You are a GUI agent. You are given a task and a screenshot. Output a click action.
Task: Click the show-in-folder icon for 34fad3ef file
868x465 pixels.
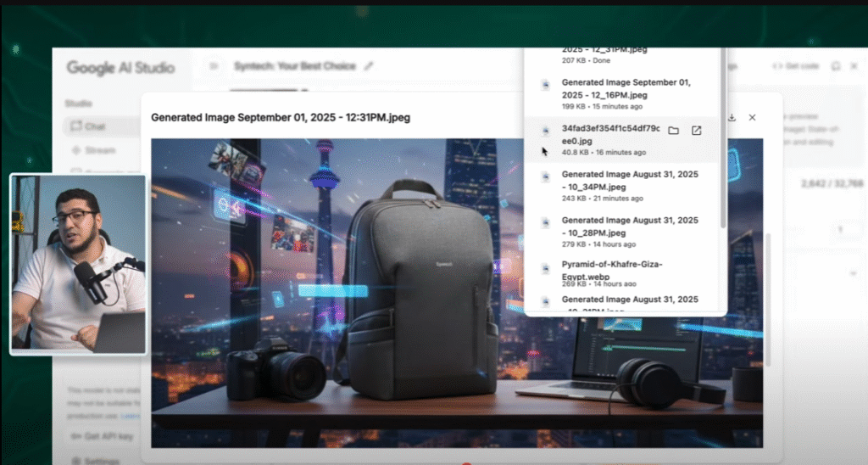673,131
